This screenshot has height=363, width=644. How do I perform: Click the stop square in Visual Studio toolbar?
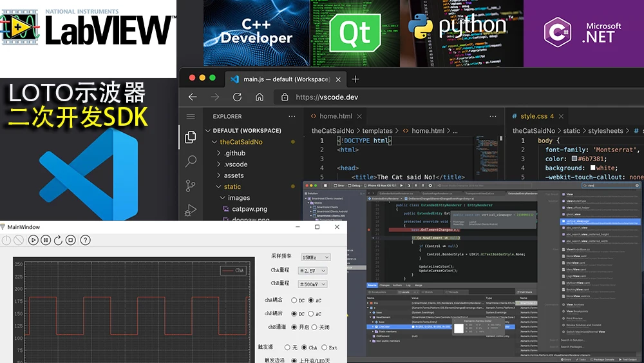click(x=325, y=186)
